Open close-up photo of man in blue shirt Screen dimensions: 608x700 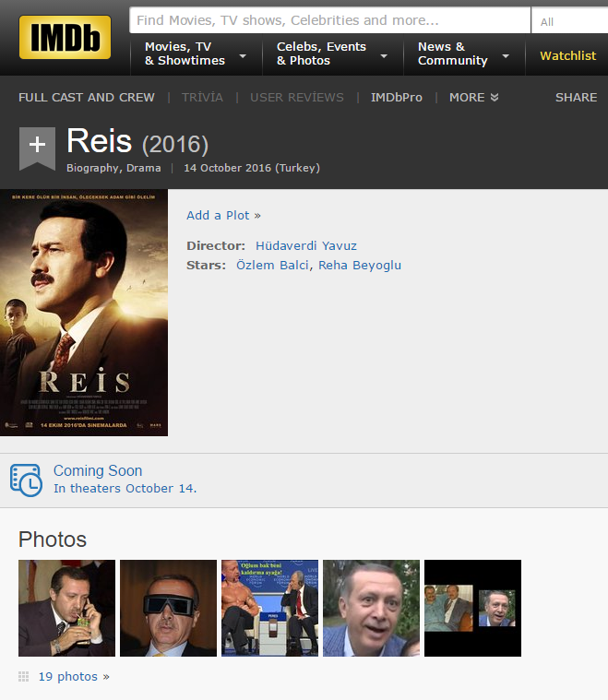(371, 608)
